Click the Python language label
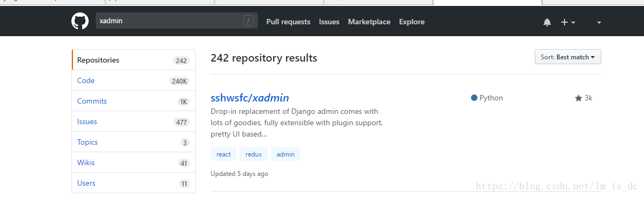Image resolution: width=644 pixels, height=197 pixels. pyautogui.click(x=491, y=98)
